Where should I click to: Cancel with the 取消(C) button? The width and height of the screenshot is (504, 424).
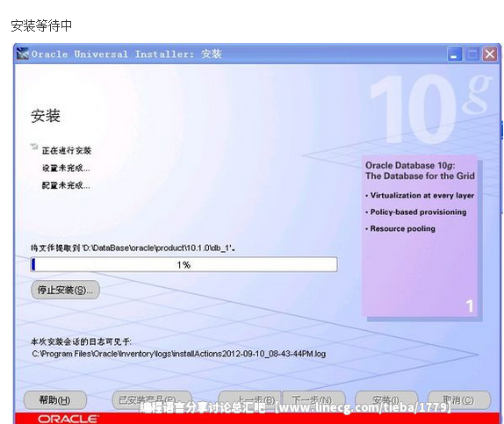(459, 400)
